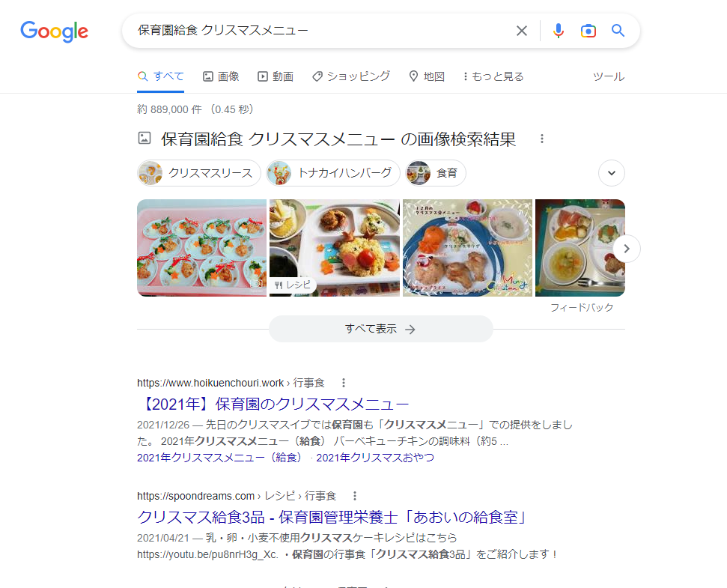Switch to the 画像 tab
This screenshot has height=588, width=727.
(221, 76)
